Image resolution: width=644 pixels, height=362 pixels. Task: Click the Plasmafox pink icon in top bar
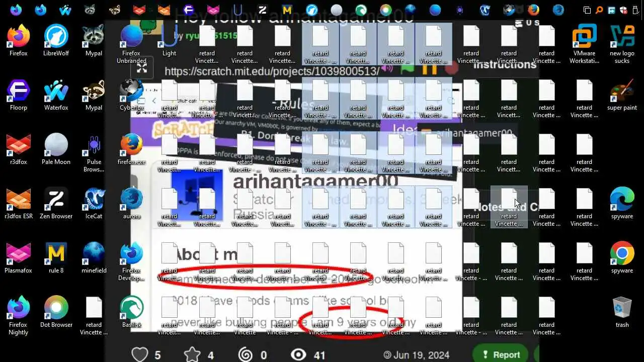coord(213,10)
